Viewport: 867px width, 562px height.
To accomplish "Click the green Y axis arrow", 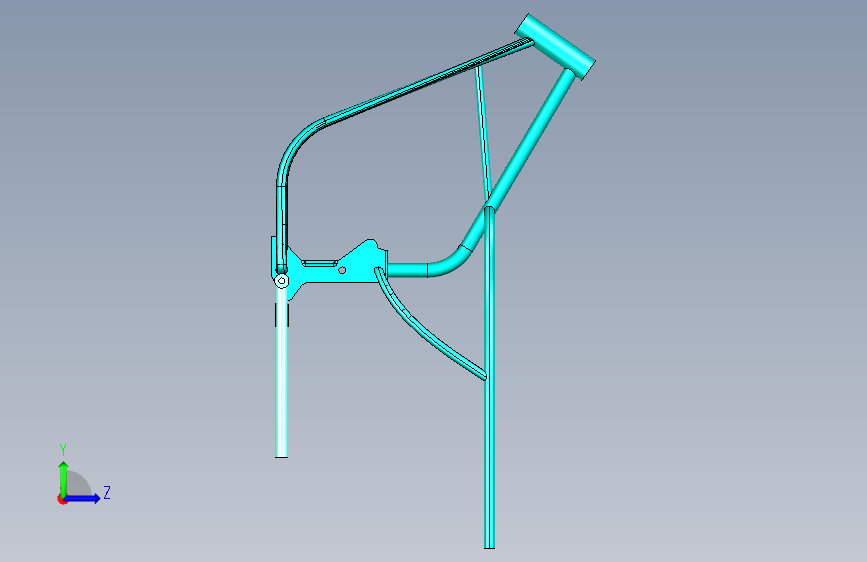I will (64, 478).
